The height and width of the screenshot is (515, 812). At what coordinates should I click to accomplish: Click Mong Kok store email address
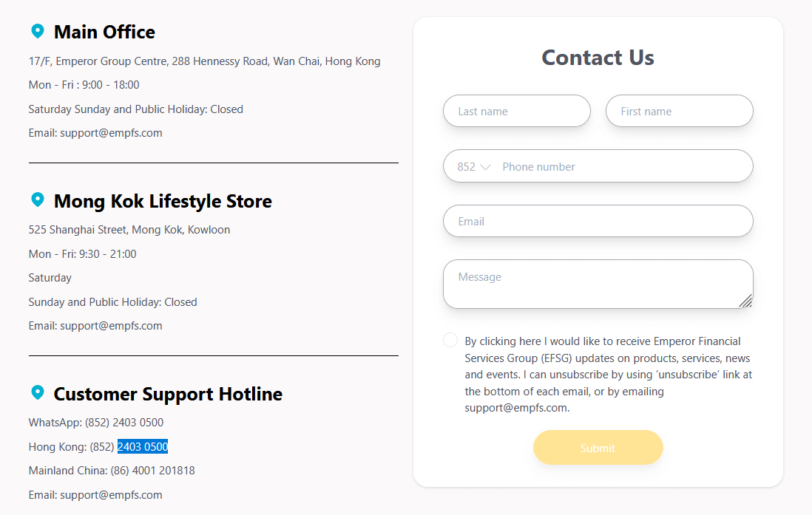pyautogui.click(x=112, y=326)
